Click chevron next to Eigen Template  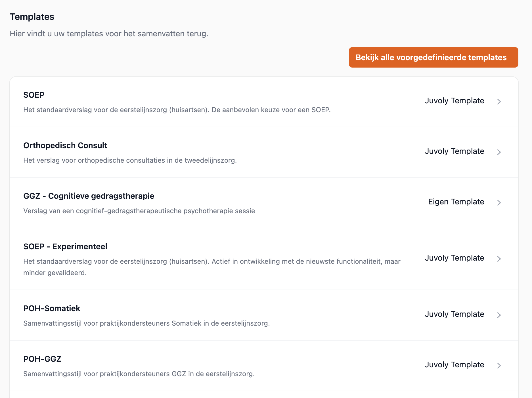[499, 202]
